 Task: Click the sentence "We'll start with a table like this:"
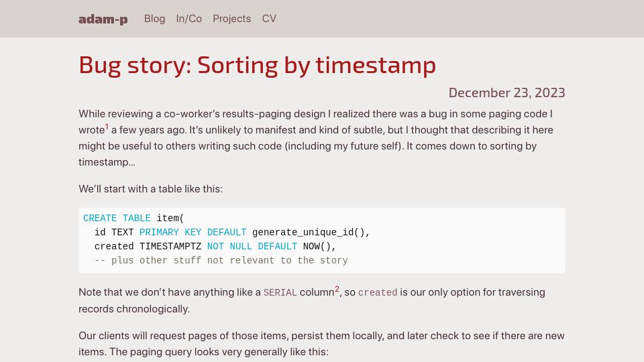pos(151,189)
